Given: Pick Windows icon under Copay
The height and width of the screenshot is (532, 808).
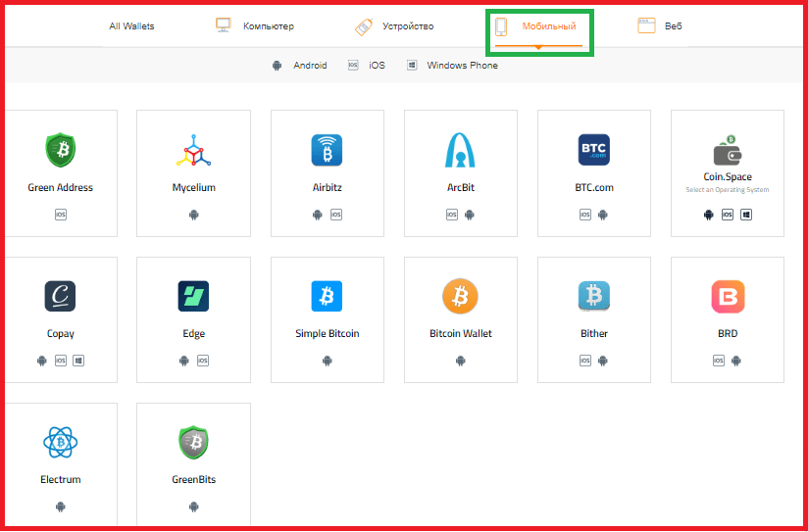Looking at the screenshot, I should click(x=78, y=361).
